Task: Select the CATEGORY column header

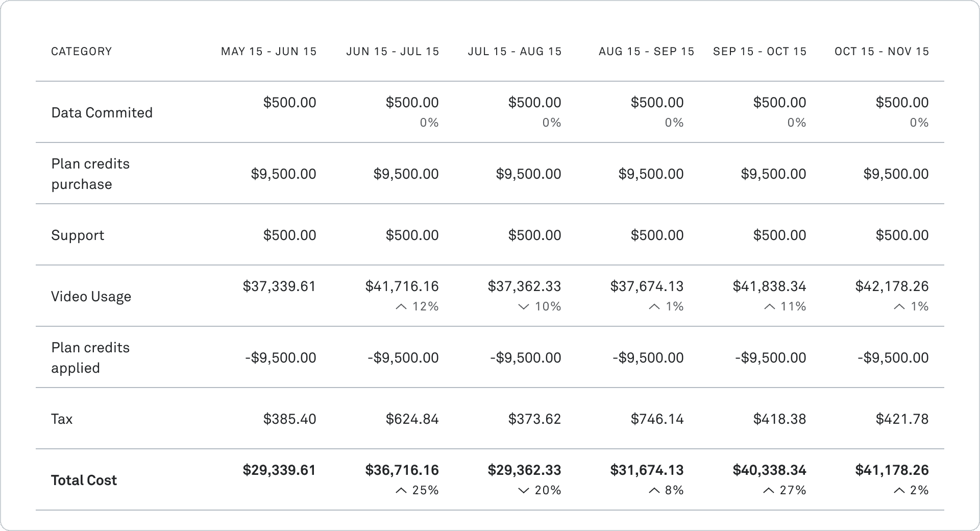Action: (82, 52)
